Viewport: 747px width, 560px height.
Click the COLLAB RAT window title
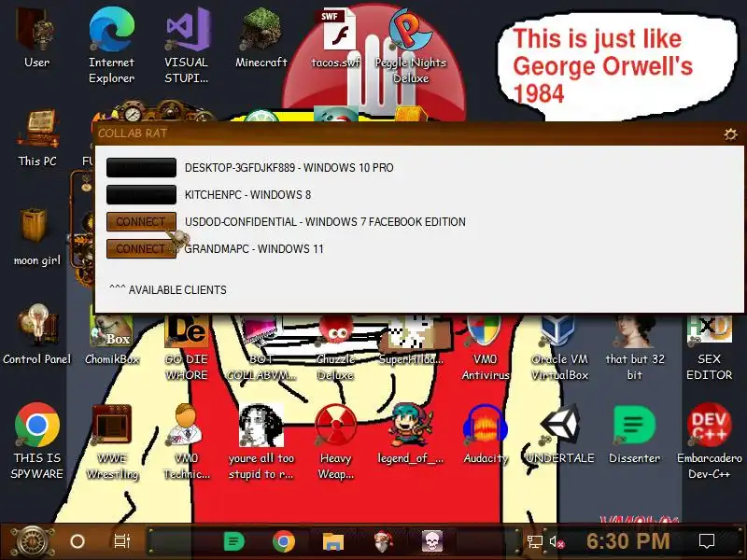[133, 133]
